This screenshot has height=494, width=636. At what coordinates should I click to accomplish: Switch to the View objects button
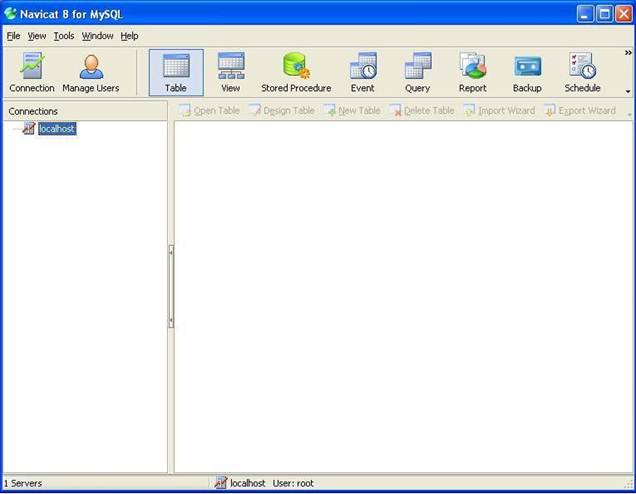click(x=231, y=72)
